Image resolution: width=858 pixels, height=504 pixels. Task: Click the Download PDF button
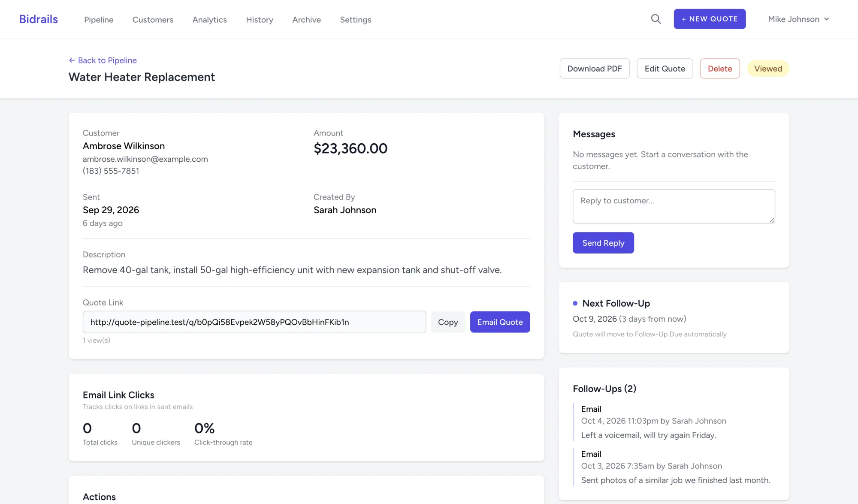[595, 69]
